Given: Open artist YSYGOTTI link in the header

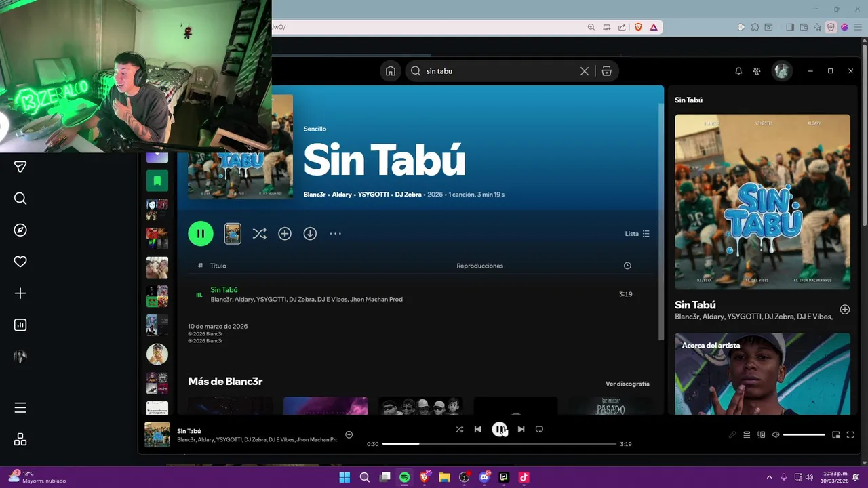Looking at the screenshot, I should pos(374,195).
